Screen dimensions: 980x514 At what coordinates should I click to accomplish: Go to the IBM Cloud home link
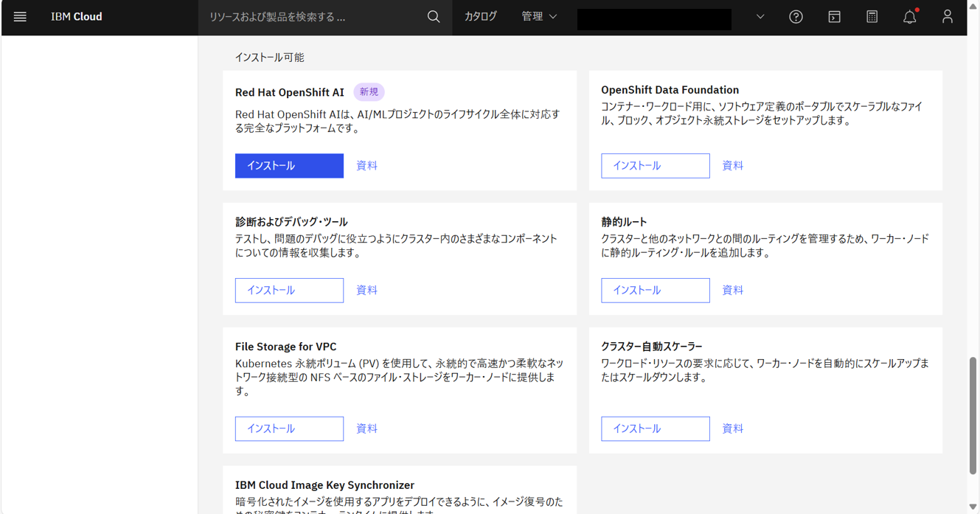point(77,16)
